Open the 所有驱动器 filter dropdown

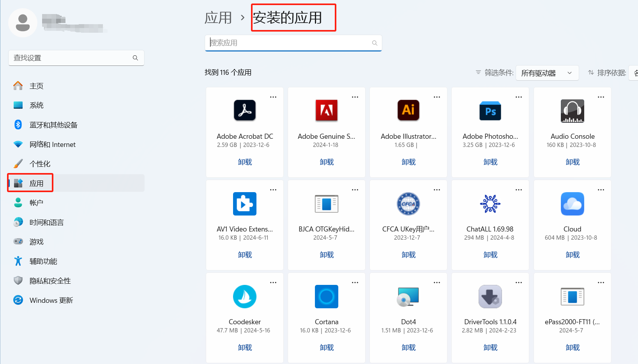click(x=547, y=73)
